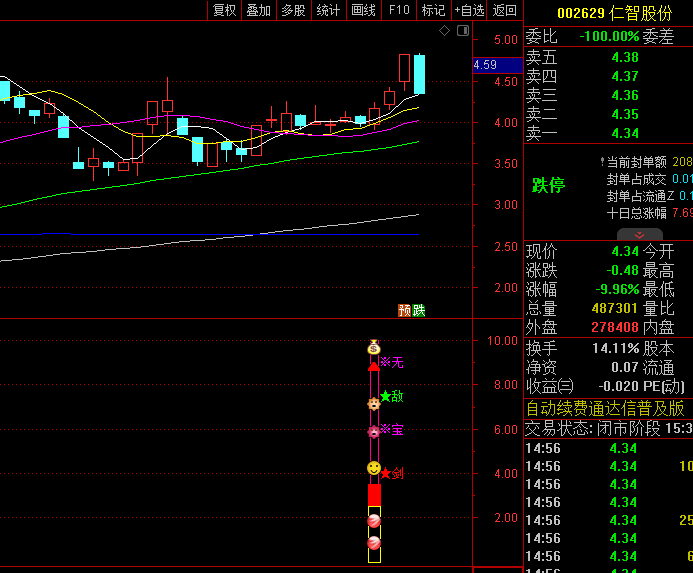Click the green '跌' badge
This screenshot has width=693, height=573.
tap(419, 310)
